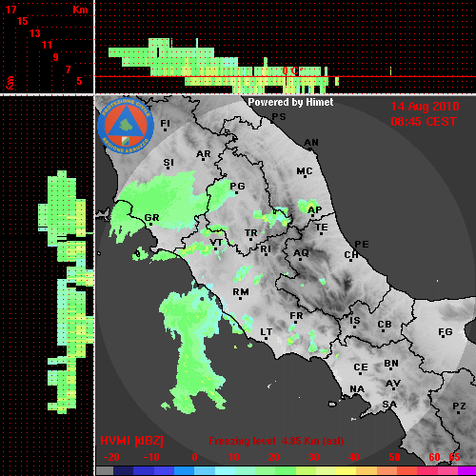Click the 08:45 CEST time label

[x=424, y=122]
